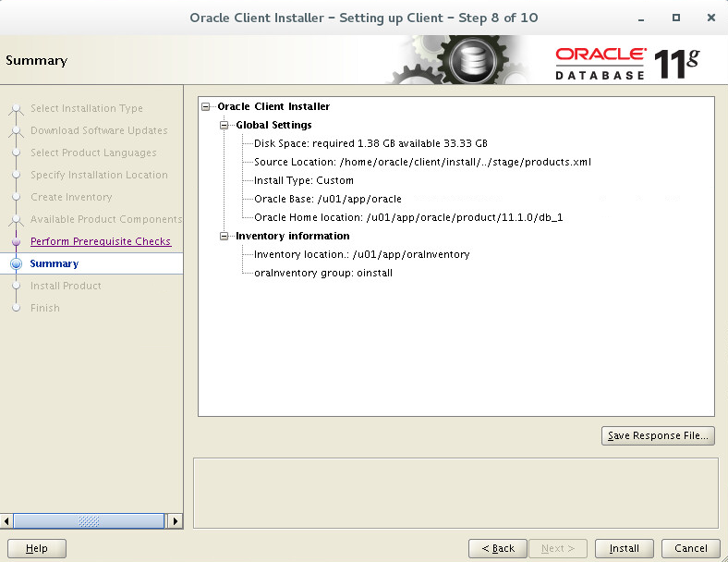Screen dimensions: 728x562
Task: Select the 'Oracle Home location' tree row
Action: pyautogui.click(x=408, y=217)
